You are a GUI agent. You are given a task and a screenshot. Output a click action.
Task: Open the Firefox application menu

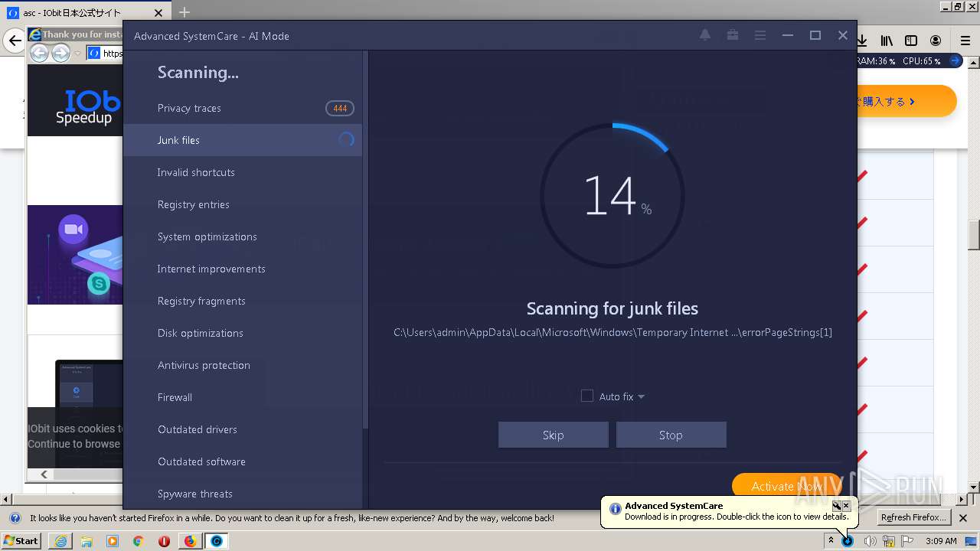(x=965, y=41)
